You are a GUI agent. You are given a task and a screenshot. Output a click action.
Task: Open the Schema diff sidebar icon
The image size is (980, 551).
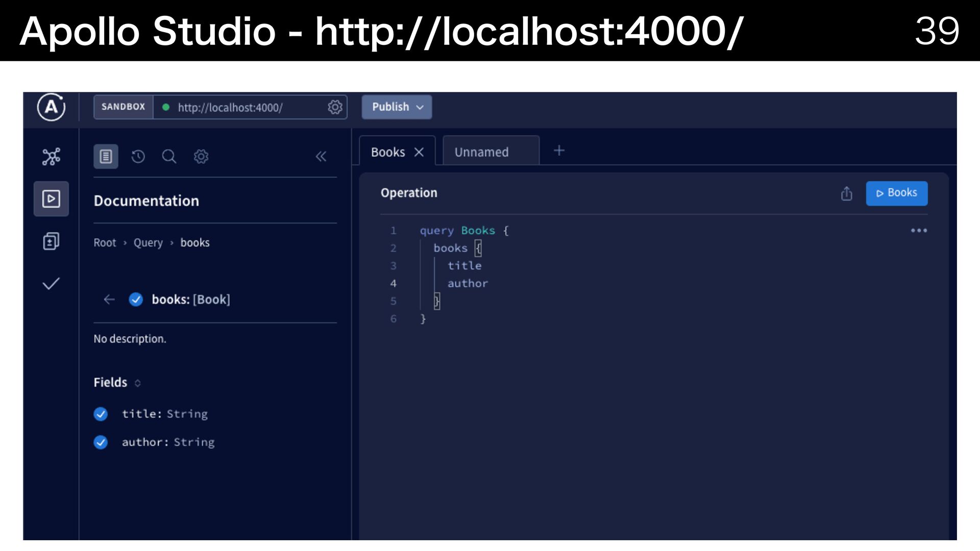51,241
